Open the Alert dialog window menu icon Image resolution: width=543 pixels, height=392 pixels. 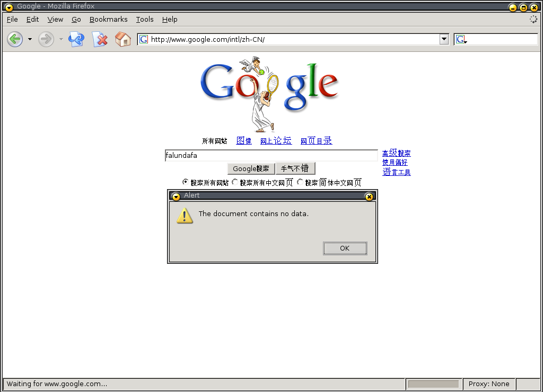click(x=176, y=197)
